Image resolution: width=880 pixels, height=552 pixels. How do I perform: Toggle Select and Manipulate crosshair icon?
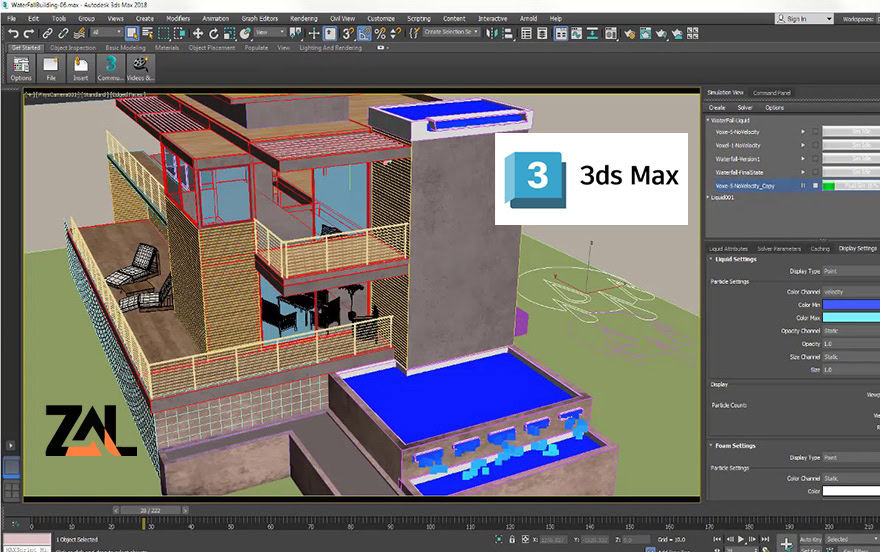(x=314, y=34)
